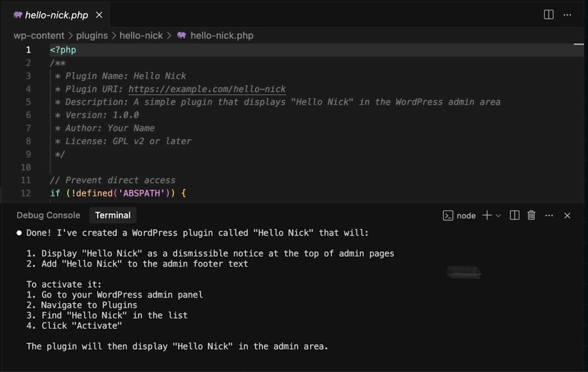Close the terminal panel with the X
The image size is (588, 372).
pyautogui.click(x=567, y=216)
